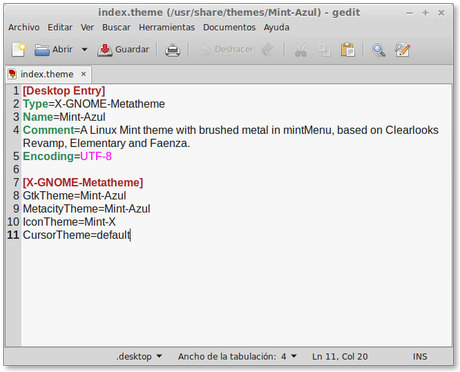The image size is (460, 372).
Task: Click the [X-GNOME-Metatheme] header line
Action: click(83, 182)
